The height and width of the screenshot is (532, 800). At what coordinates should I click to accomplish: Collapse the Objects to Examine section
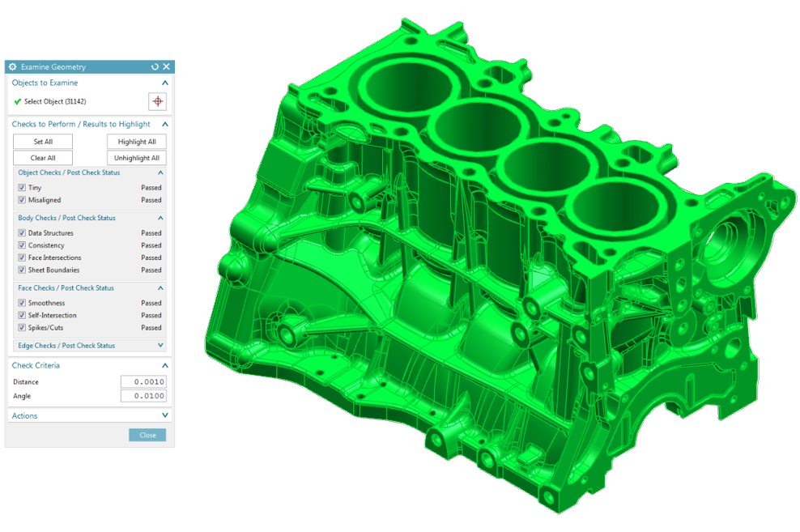(165, 83)
